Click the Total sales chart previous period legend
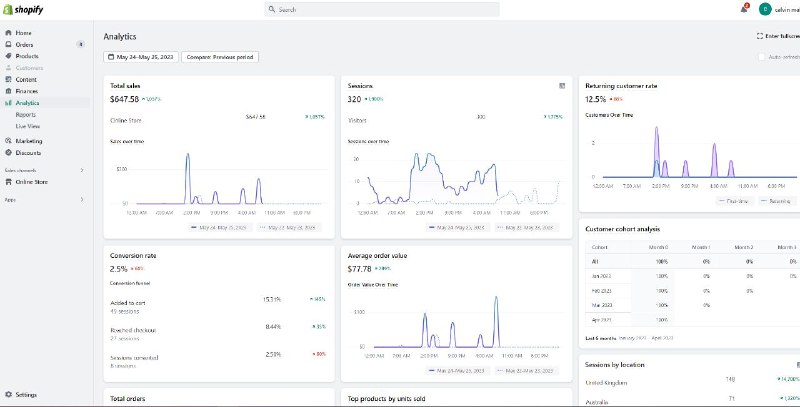 point(289,227)
